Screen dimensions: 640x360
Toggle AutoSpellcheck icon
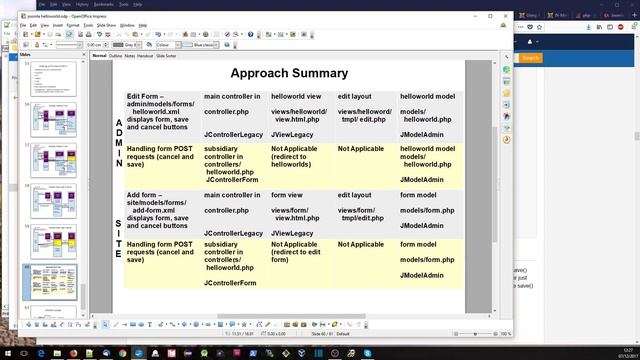(x=108, y=35)
